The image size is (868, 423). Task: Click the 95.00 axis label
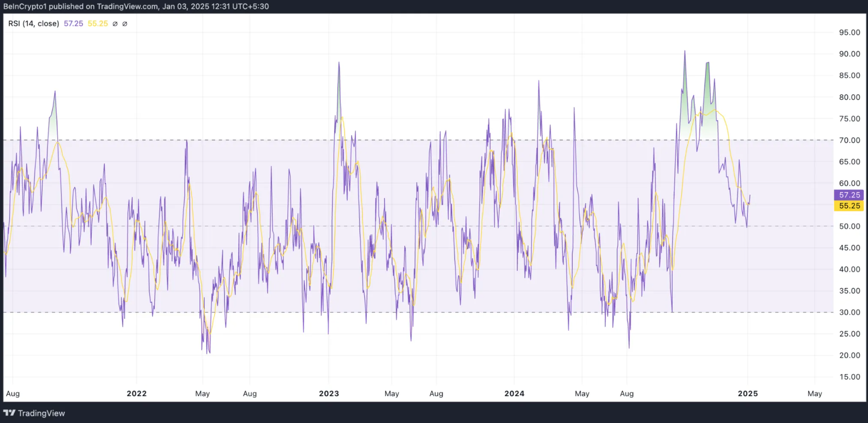[x=849, y=32]
